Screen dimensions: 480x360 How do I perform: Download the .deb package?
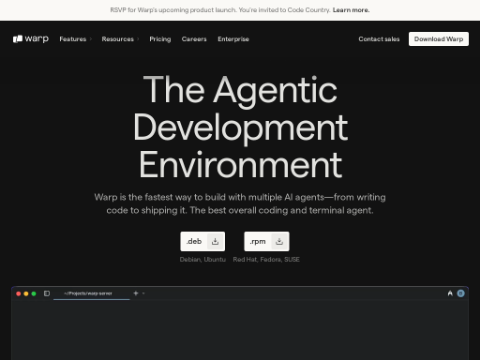click(203, 241)
